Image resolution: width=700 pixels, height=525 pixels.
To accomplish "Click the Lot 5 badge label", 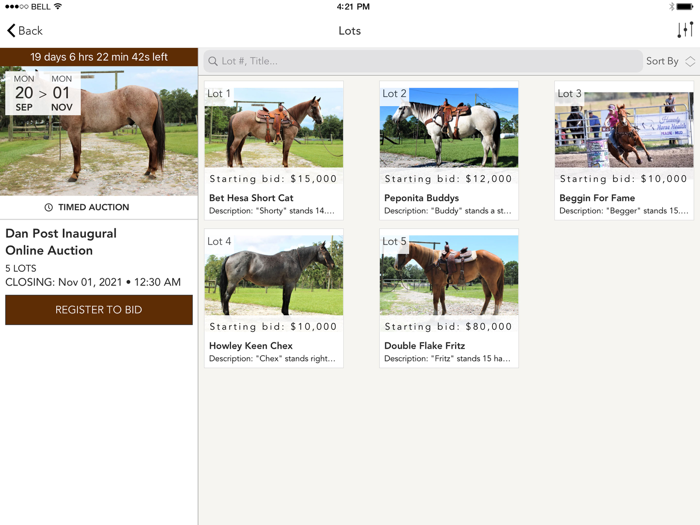I will (x=394, y=241).
